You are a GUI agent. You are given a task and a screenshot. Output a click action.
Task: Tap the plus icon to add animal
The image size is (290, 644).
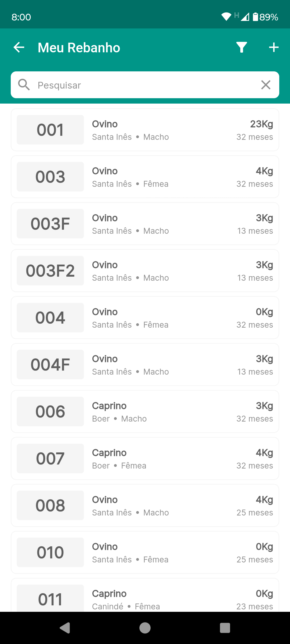tap(274, 47)
